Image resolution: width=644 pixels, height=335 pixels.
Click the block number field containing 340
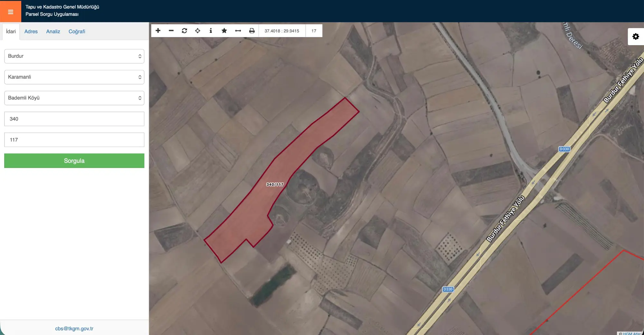pyautogui.click(x=74, y=119)
